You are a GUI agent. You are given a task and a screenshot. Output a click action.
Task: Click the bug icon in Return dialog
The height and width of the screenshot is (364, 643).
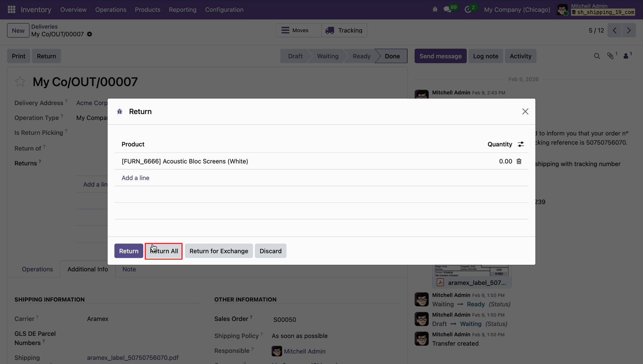120,112
